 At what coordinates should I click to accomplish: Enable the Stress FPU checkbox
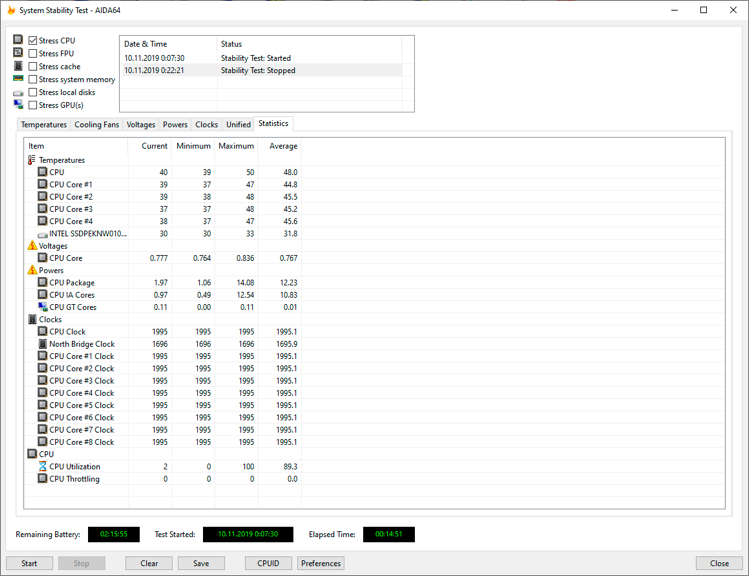tap(33, 54)
